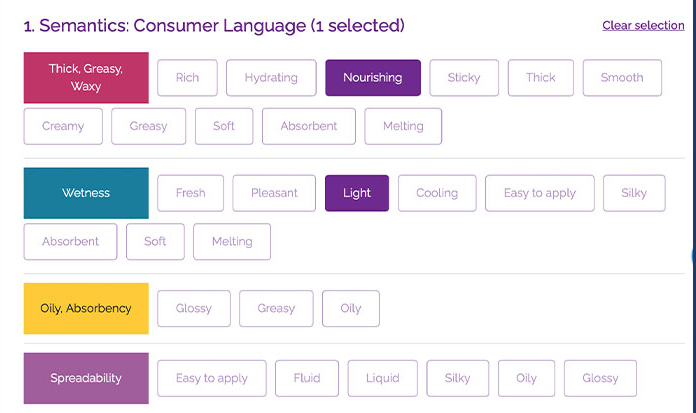Toggle the Hydrating descriptor
This screenshot has height=413, width=696.
pyautogui.click(x=271, y=78)
